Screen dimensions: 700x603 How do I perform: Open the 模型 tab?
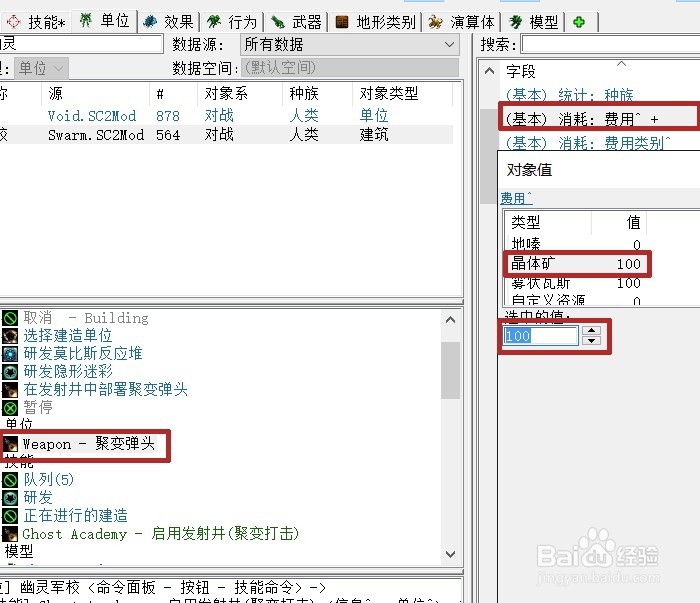(533, 21)
